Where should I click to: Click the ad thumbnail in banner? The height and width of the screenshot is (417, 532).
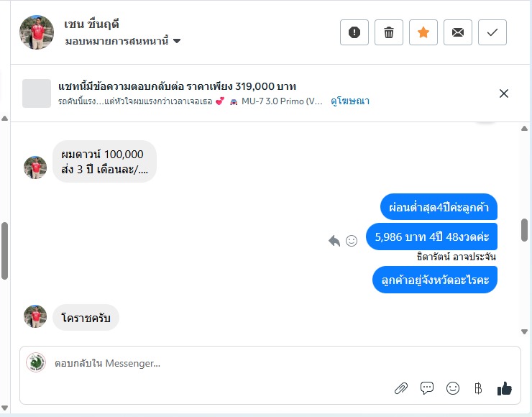pos(37,93)
